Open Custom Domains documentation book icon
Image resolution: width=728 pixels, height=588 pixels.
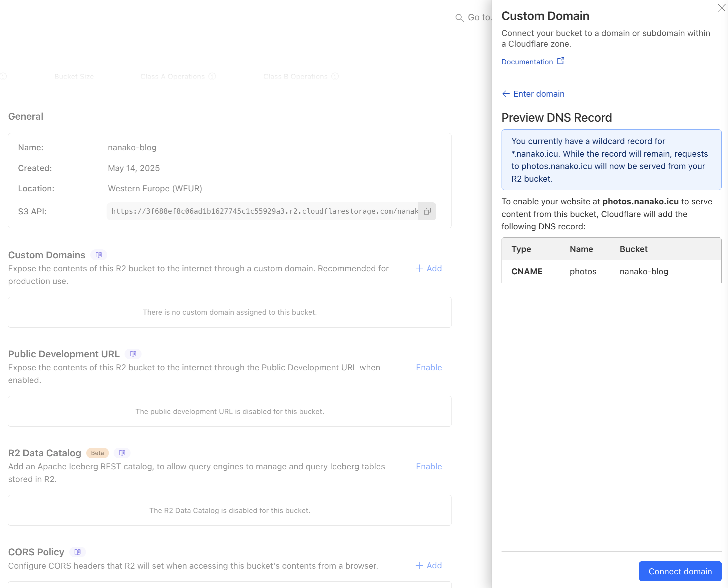(99, 255)
